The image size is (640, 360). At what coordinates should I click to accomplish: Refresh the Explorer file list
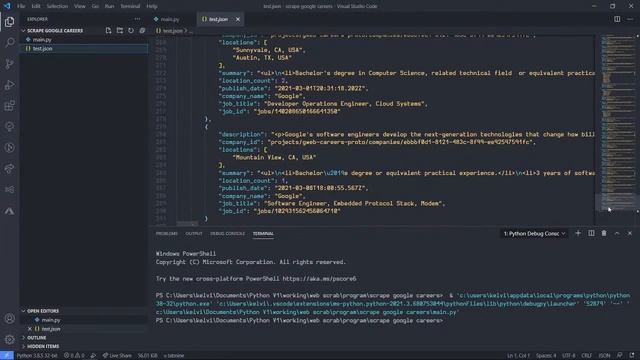[131, 31]
